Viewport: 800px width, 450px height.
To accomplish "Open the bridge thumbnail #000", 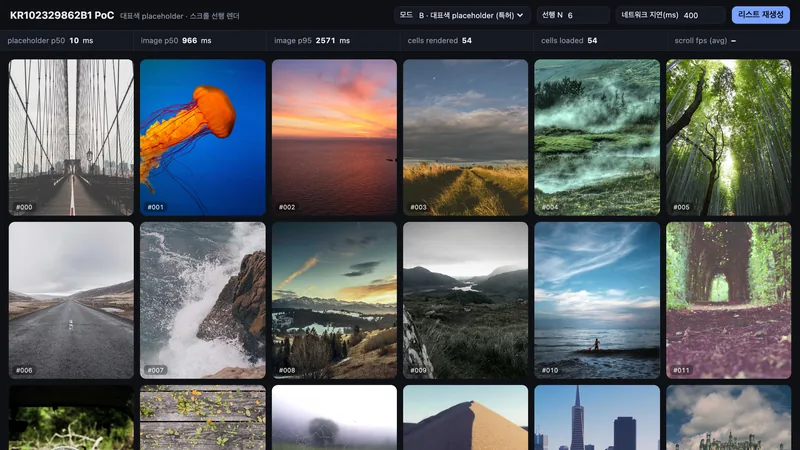I will coord(71,137).
